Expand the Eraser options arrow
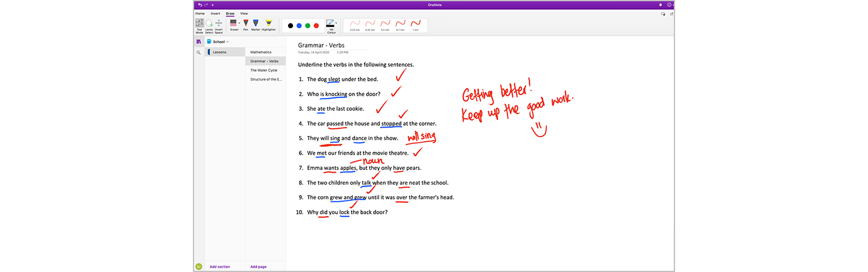 [x=239, y=23]
